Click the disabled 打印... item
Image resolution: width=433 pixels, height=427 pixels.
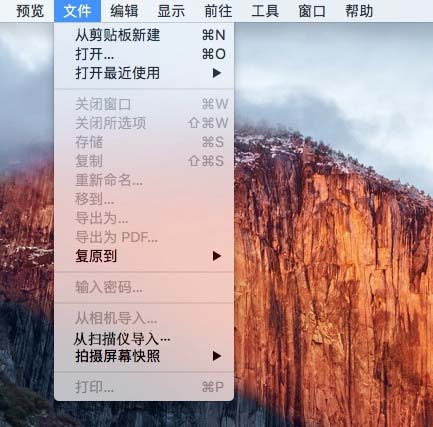pyautogui.click(x=144, y=387)
